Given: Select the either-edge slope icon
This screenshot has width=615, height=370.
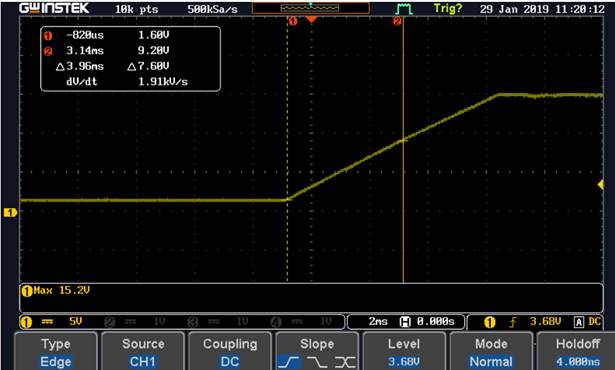Looking at the screenshot, I should click(x=345, y=362).
